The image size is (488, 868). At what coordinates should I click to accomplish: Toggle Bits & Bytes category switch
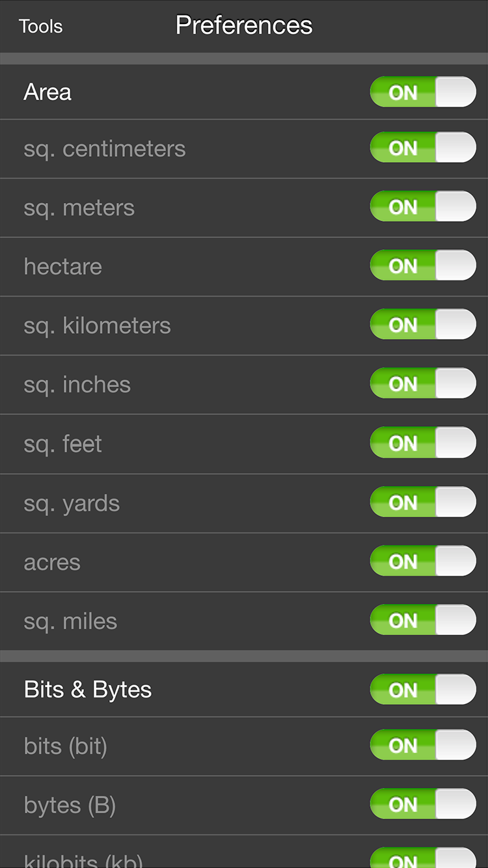[x=423, y=690]
